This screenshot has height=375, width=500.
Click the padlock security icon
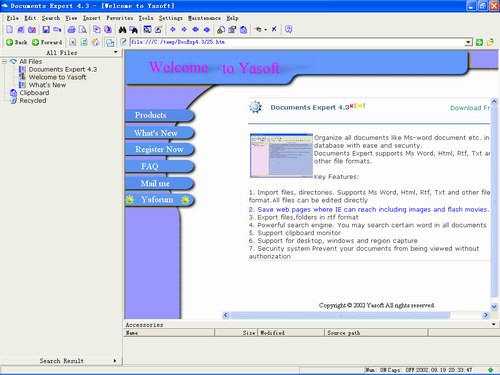tap(220, 30)
